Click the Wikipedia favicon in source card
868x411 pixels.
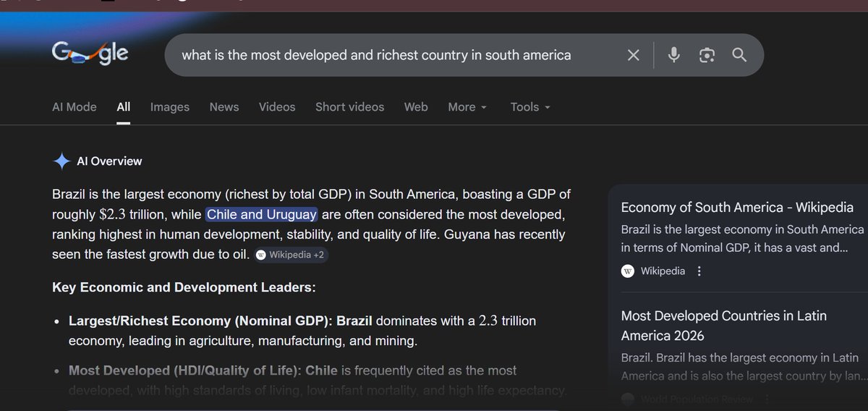628,271
